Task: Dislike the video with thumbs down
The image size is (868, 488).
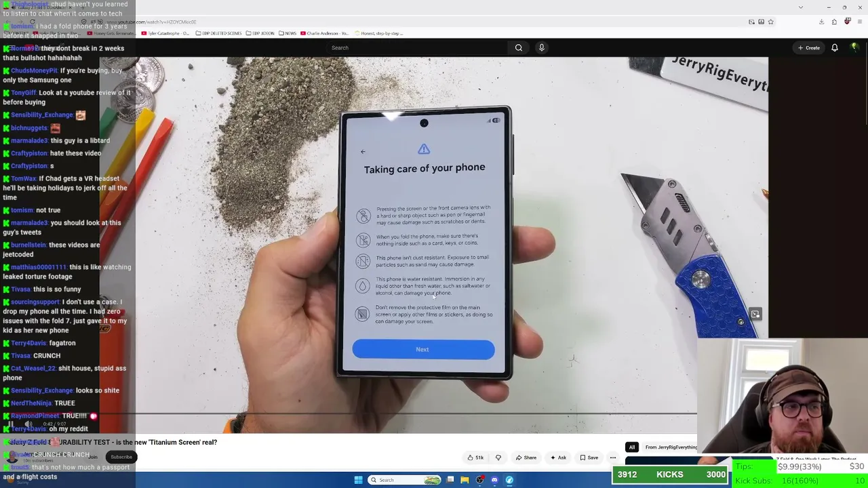Action: (498, 457)
